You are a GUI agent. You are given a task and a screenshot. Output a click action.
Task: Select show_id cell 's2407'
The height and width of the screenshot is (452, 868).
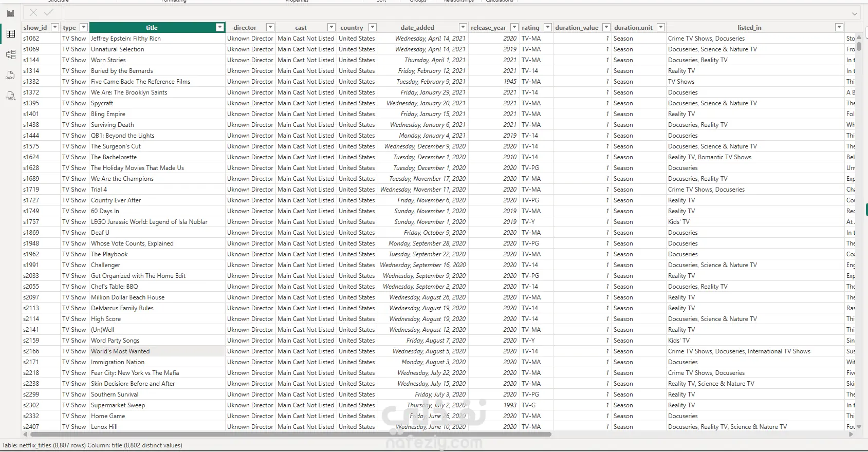(41, 427)
